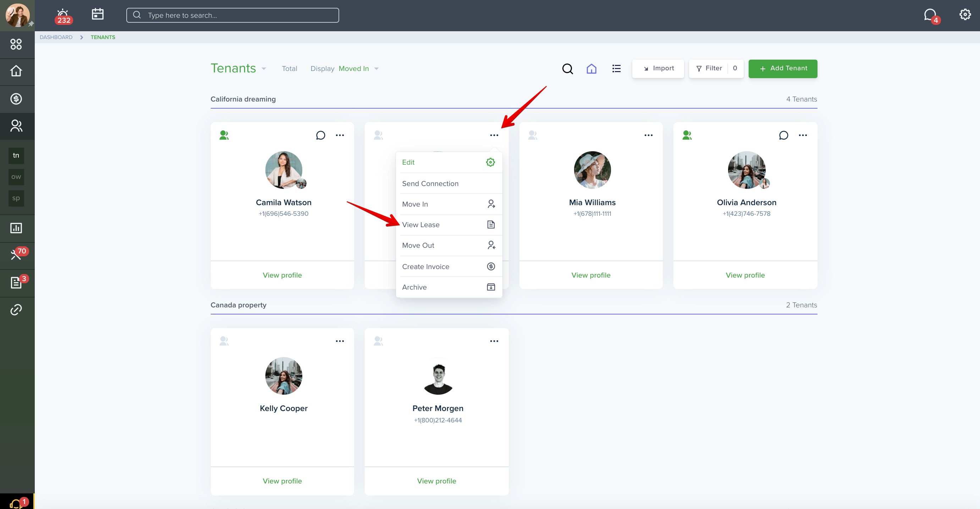980x509 pixels.
Task: Click the TENANTS breadcrumb
Action: 103,37
